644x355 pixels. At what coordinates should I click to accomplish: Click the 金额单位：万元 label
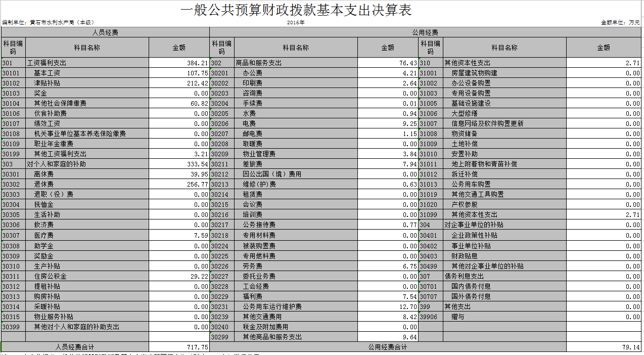[620, 23]
